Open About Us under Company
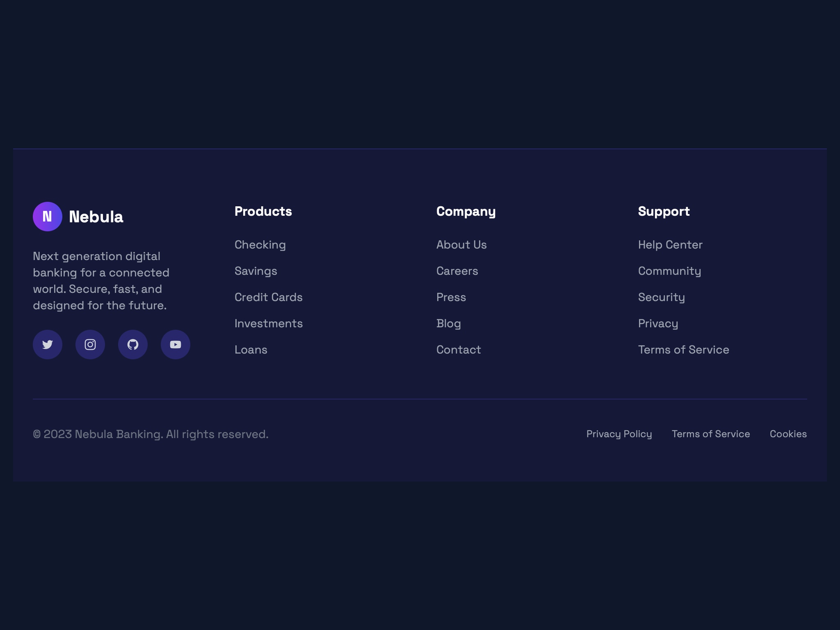840x630 pixels. click(462, 244)
